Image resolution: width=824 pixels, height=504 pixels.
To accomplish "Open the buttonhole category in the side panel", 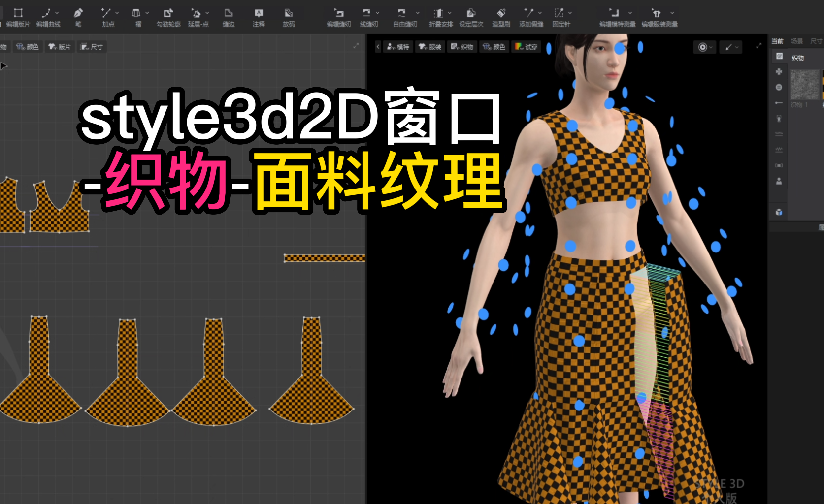I will (779, 103).
